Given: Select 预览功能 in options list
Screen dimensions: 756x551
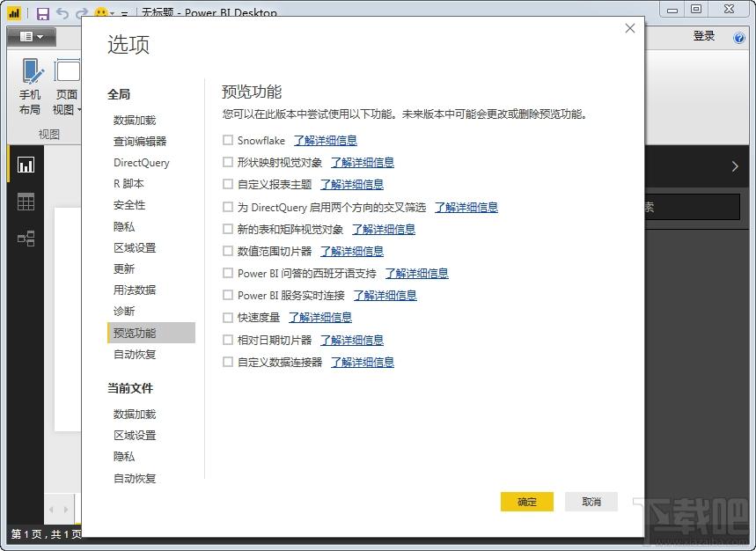Looking at the screenshot, I should [x=151, y=333].
